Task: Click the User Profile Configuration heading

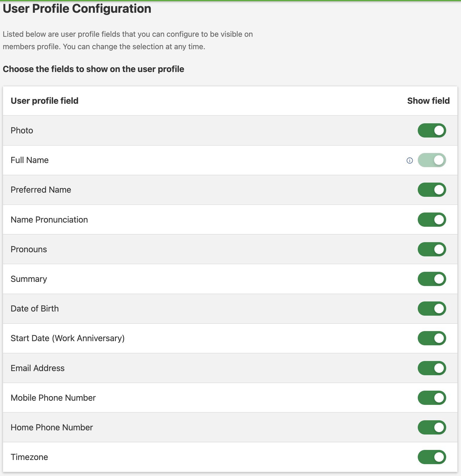Action: 76,9
